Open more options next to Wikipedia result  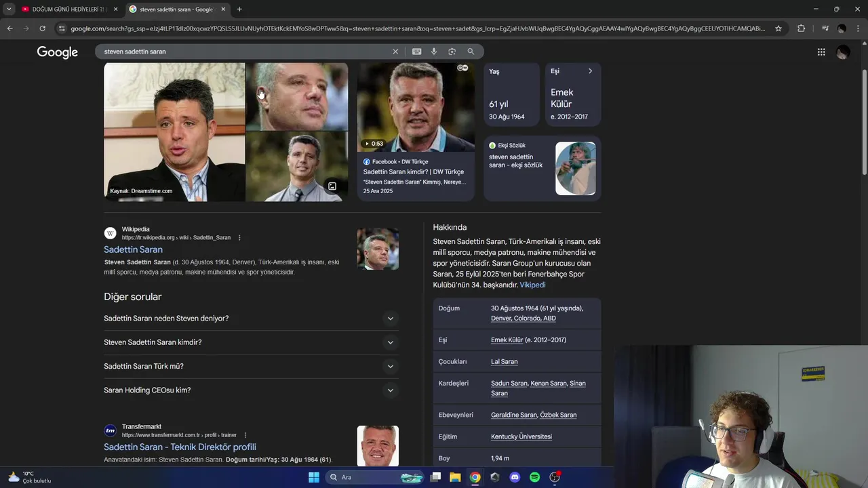tap(239, 238)
